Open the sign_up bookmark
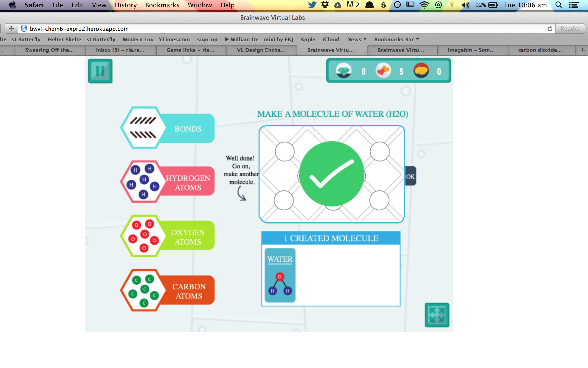The image size is (588, 368). click(207, 39)
